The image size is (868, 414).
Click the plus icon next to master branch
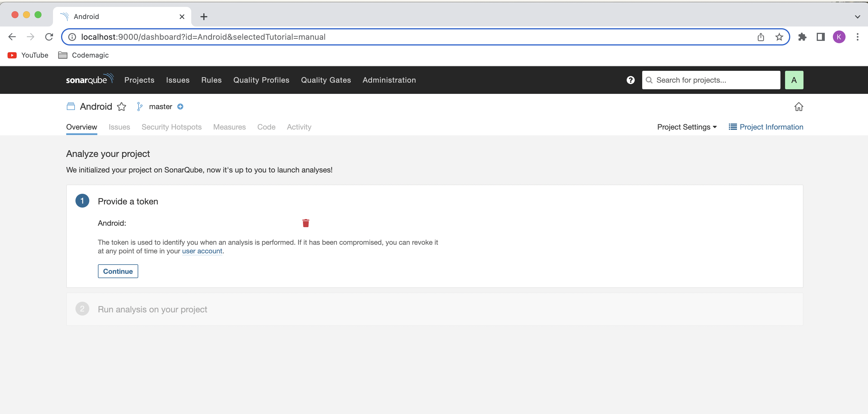(x=180, y=107)
